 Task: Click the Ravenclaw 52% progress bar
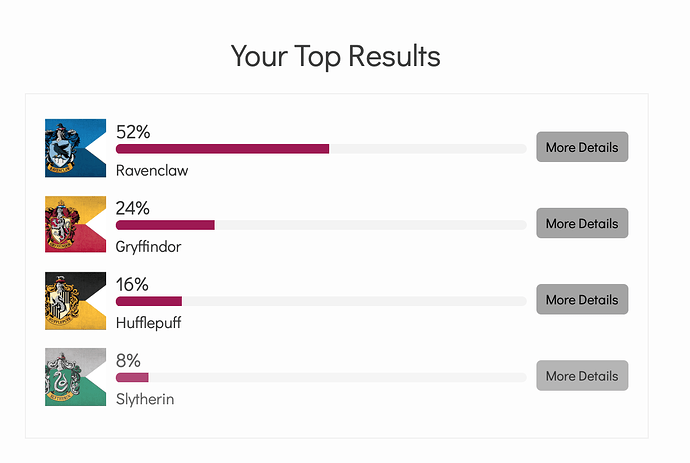pos(321,149)
